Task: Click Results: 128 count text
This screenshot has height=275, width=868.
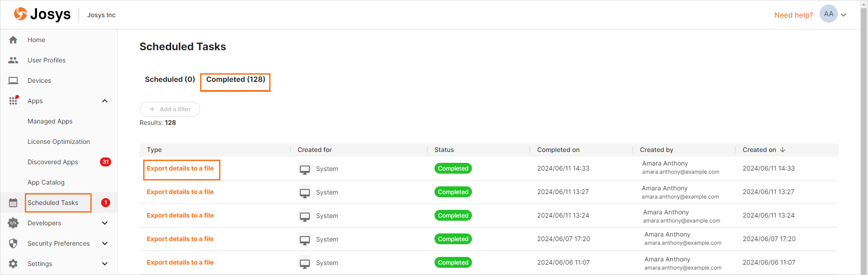Action: point(158,123)
